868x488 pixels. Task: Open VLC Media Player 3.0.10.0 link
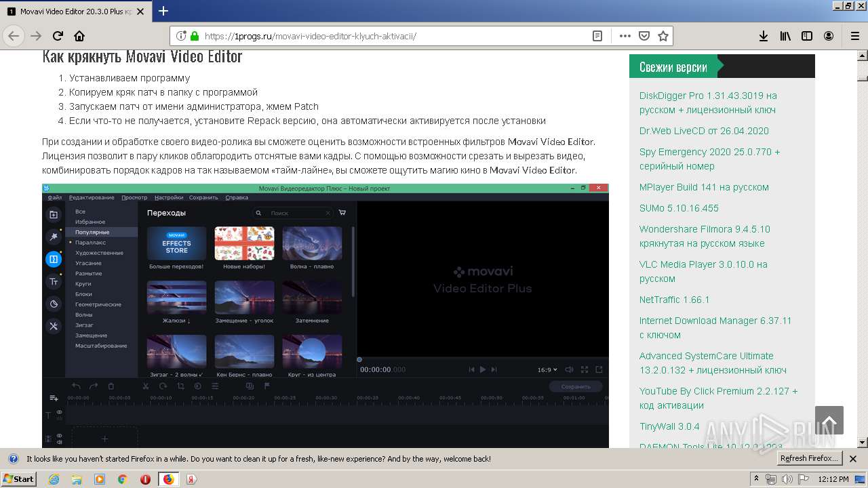(703, 271)
